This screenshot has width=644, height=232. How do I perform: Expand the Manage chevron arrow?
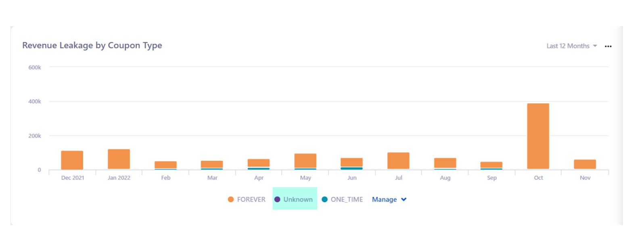pyautogui.click(x=404, y=199)
